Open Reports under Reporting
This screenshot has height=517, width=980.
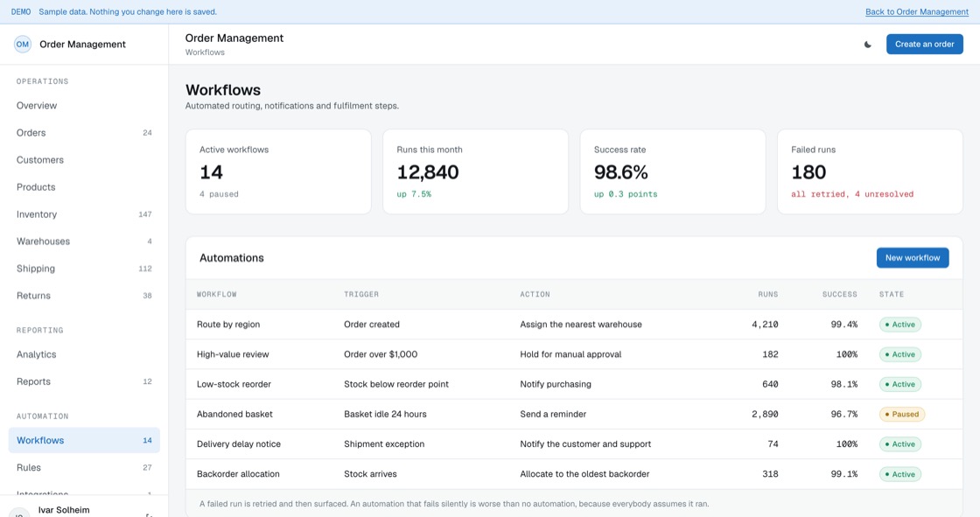tap(84, 381)
